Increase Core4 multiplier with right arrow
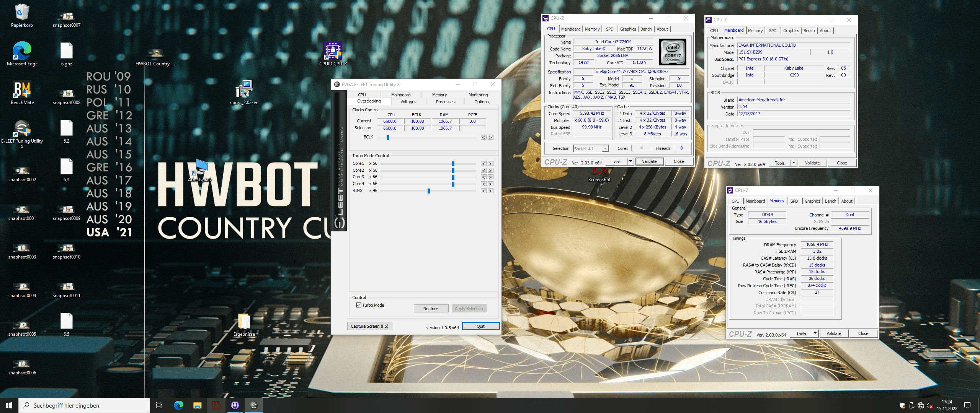Image resolution: width=980 pixels, height=413 pixels. click(x=490, y=184)
